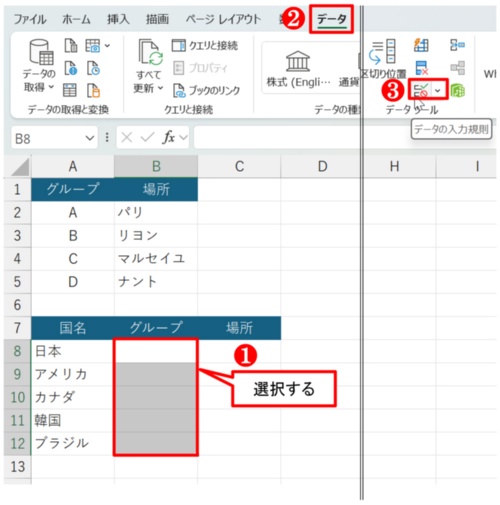
Task: Select row 13 header
Action: (x=17, y=467)
